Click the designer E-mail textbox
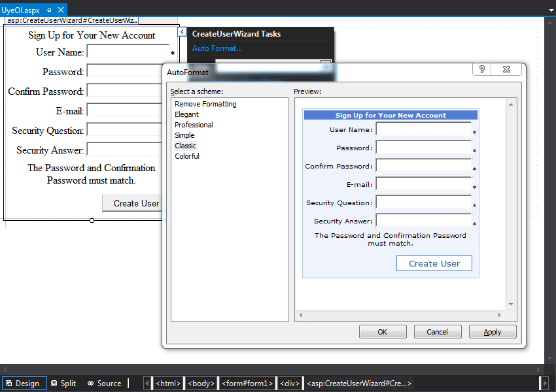Viewport: 556px width, 392px height. pyautogui.click(x=124, y=110)
